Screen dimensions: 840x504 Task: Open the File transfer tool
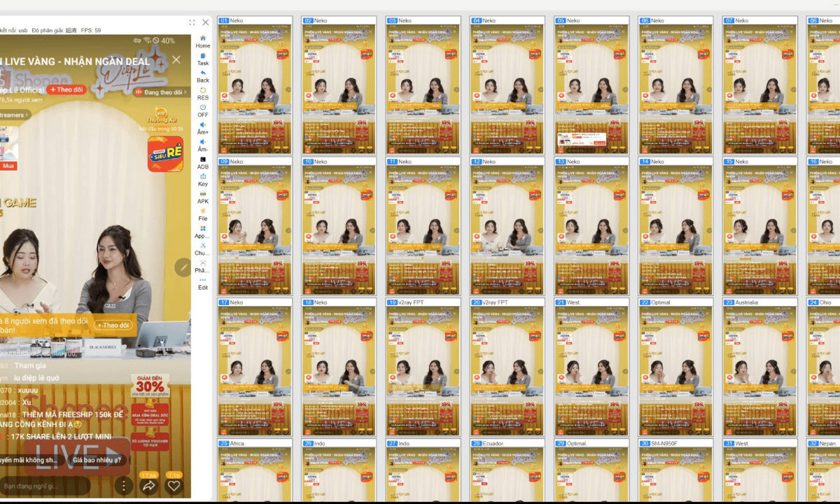coord(203,214)
